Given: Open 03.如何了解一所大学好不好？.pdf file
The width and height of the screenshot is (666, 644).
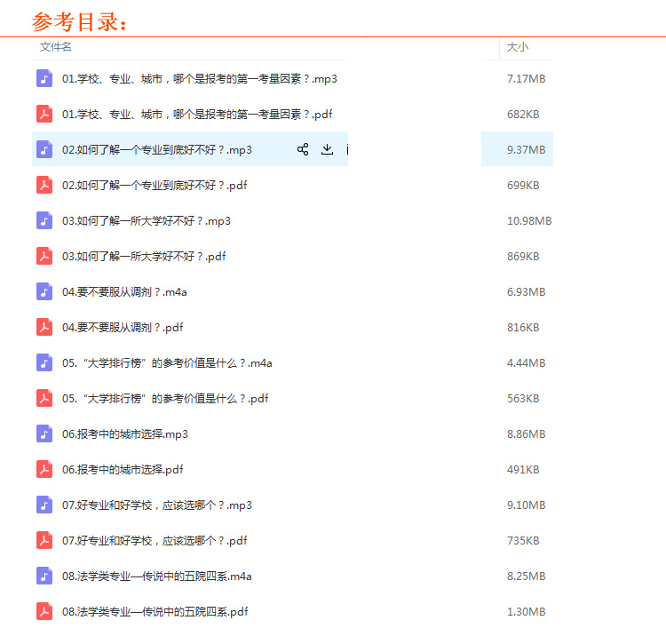Looking at the screenshot, I should [x=144, y=256].
